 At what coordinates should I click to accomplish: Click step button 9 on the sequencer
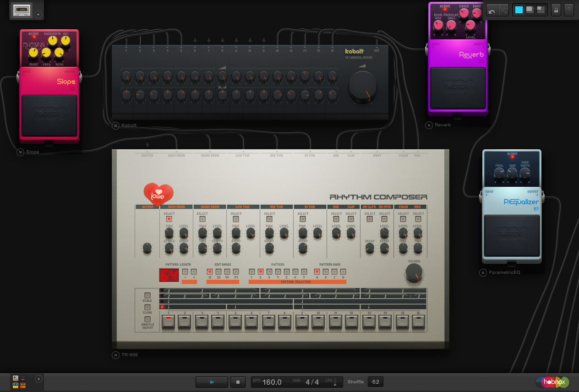[x=302, y=321]
